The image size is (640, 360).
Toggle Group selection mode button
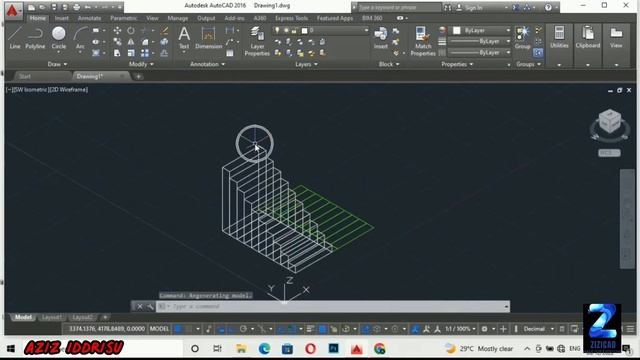tap(538, 53)
